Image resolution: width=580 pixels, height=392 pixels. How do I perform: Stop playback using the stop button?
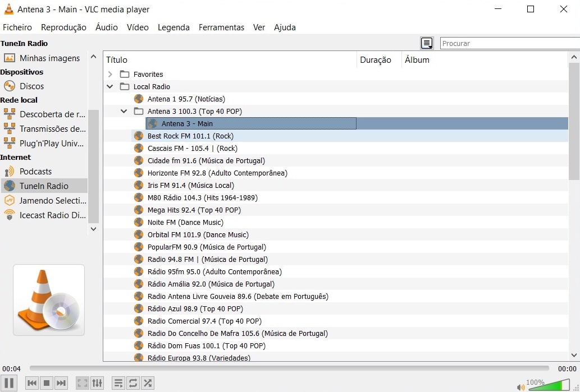click(x=47, y=383)
